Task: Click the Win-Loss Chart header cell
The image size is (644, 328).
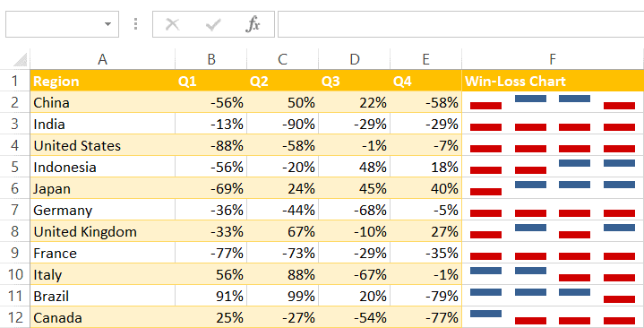Action: (553, 81)
